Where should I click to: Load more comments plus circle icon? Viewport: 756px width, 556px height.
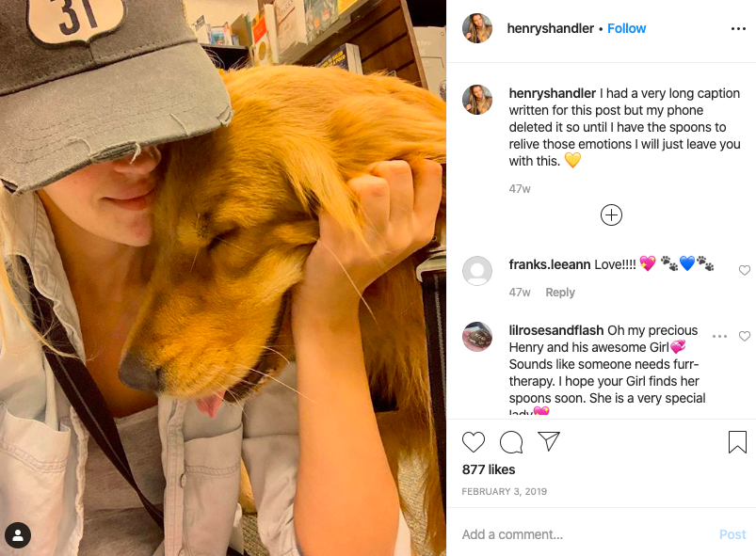(611, 214)
